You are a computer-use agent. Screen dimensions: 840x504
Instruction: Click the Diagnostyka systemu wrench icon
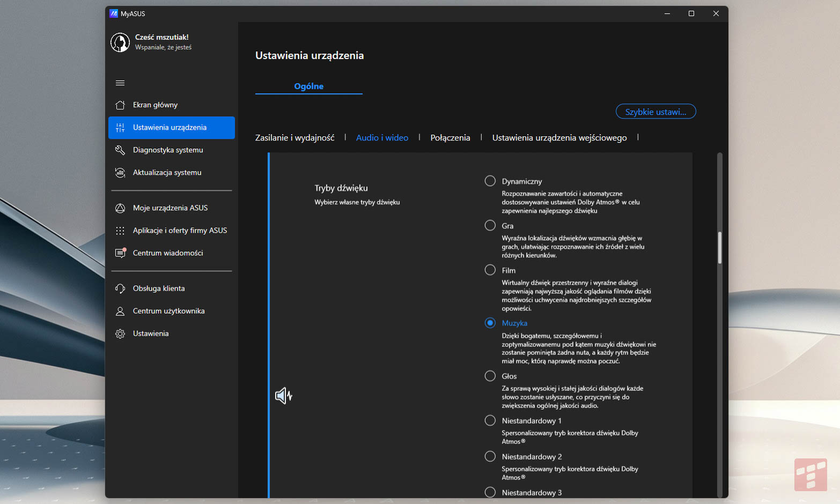click(x=120, y=150)
